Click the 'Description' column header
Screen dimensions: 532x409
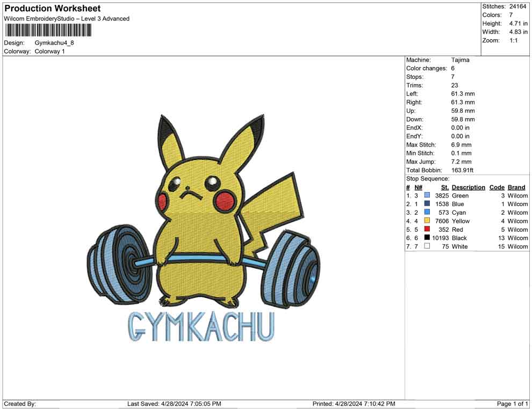tap(469, 187)
